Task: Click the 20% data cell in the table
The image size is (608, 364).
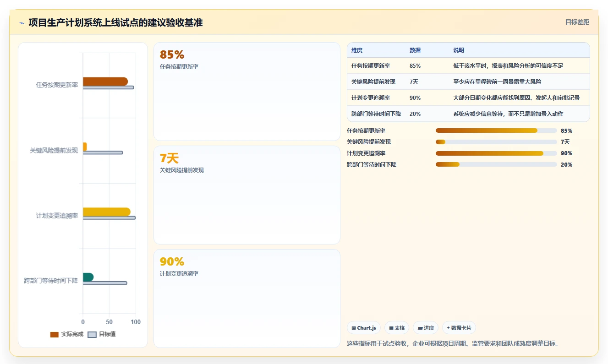Action: (415, 114)
